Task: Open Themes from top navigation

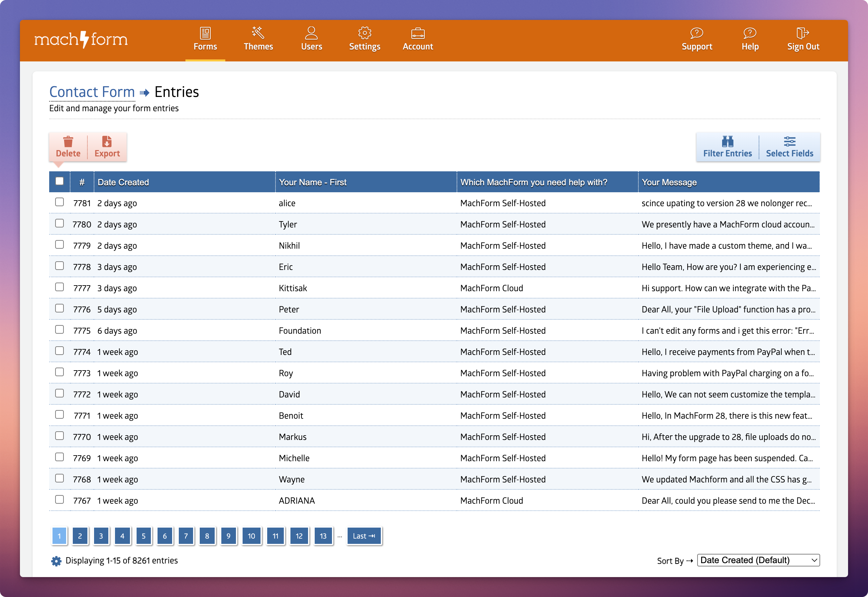Action: 258,39
